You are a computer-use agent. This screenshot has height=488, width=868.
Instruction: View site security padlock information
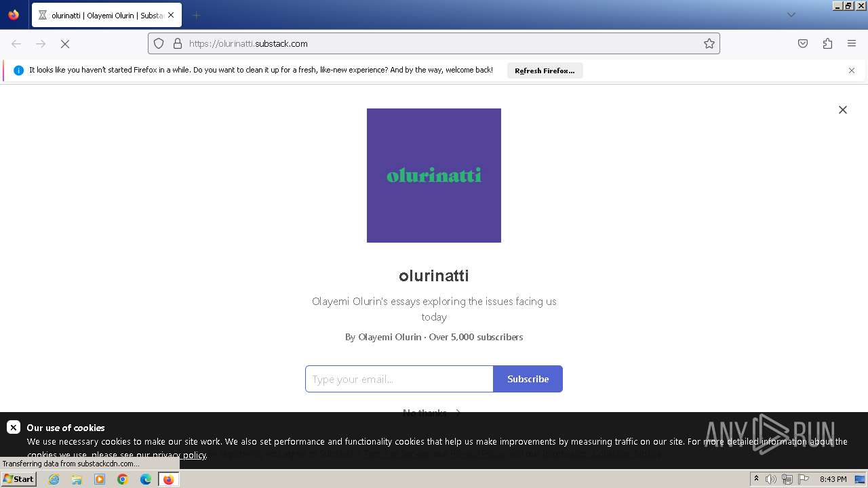[x=178, y=43]
